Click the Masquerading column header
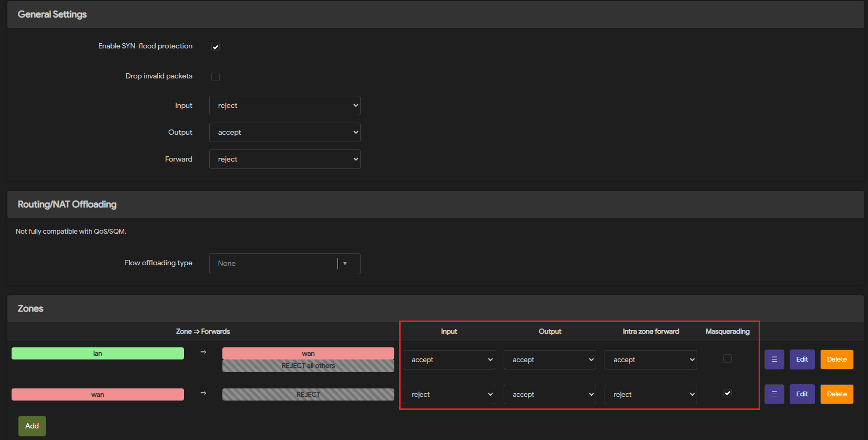The height and width of the screenshot is (440, 868). click(728, 332)
